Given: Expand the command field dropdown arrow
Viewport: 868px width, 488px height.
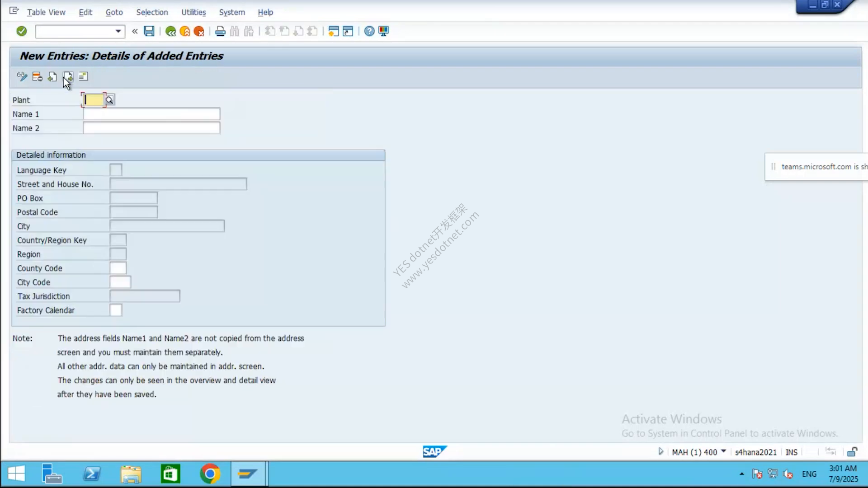Looking at the screenshot, I should tap(118, 31).
